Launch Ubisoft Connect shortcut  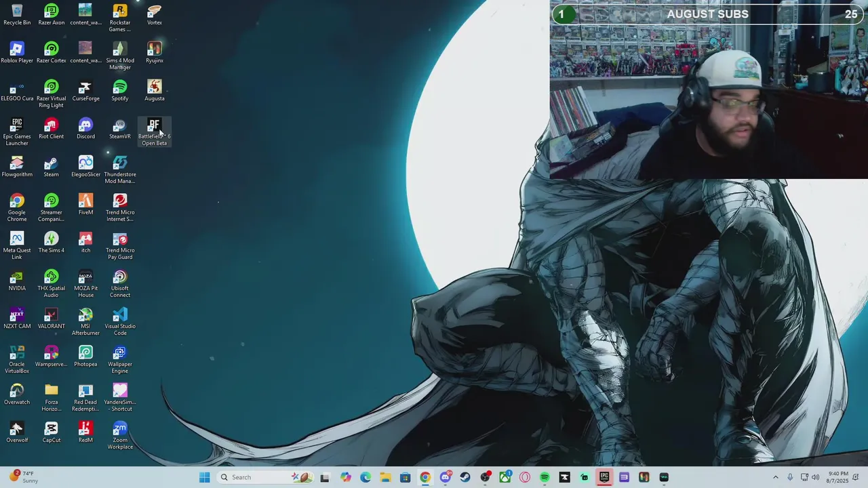120,283
